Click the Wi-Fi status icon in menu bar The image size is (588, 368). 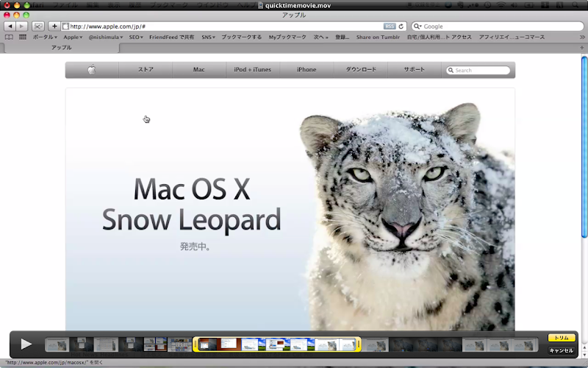coord(501,5)
